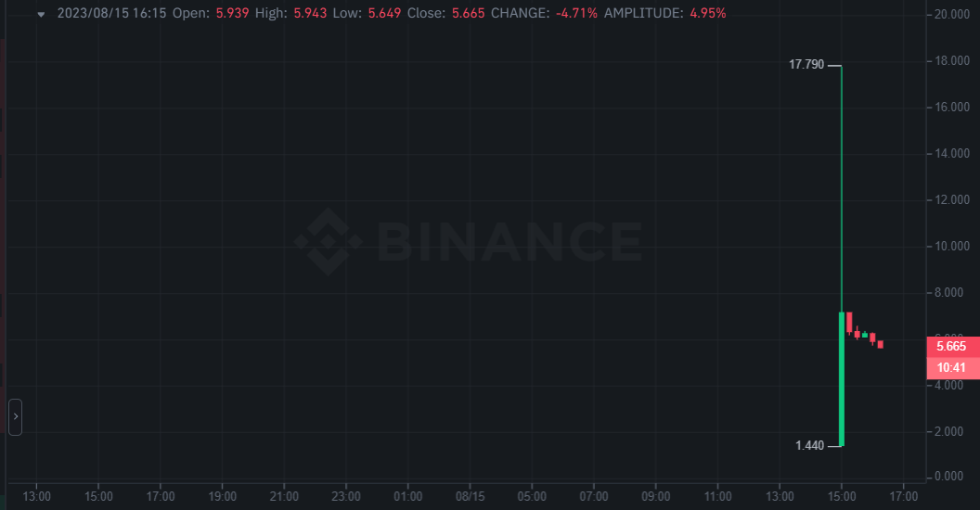Screen dimensions: 980x510
Task: Click the last red candlestick
Action: (x=880, y=344)
